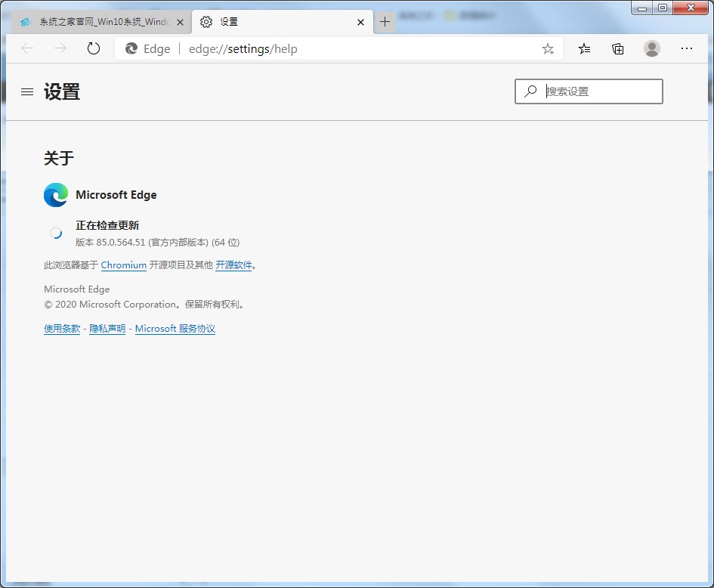The image size is (714, 588).
Task: Open the Favorites list icon
Action: 584,48
